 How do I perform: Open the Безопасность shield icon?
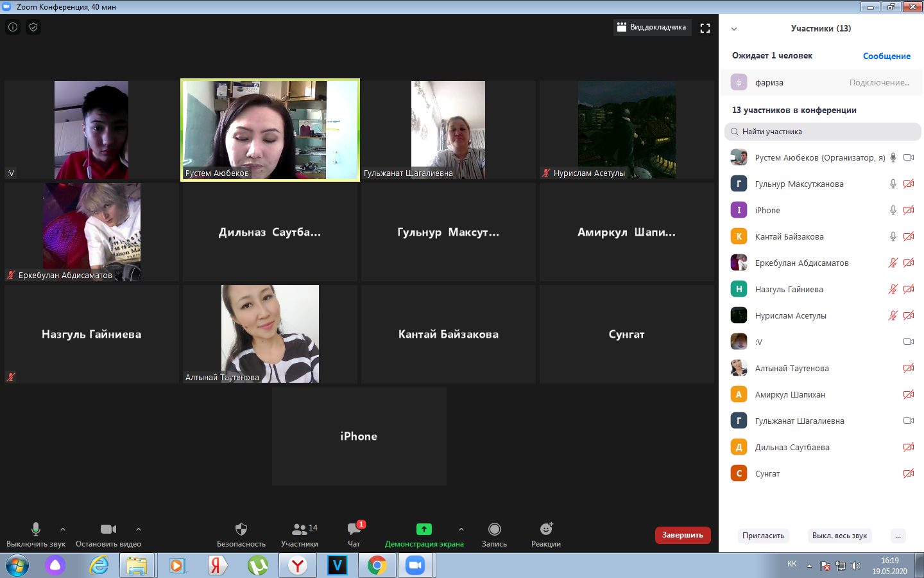241,529
